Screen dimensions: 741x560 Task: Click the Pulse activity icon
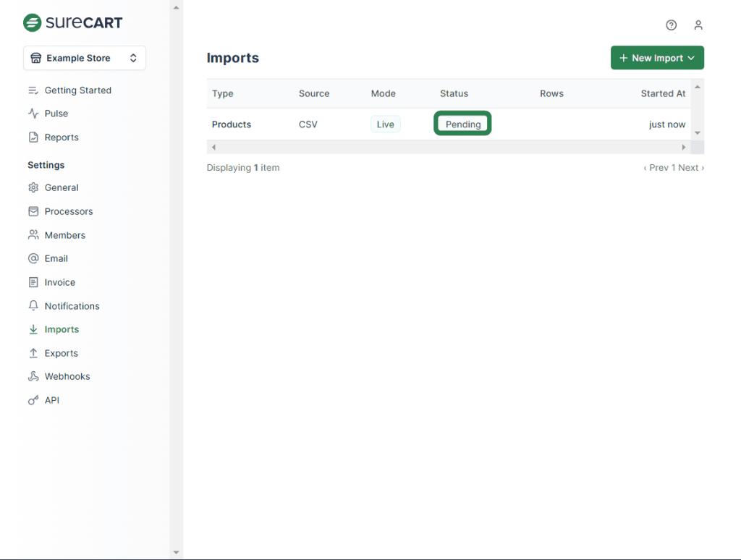[33, 114]
